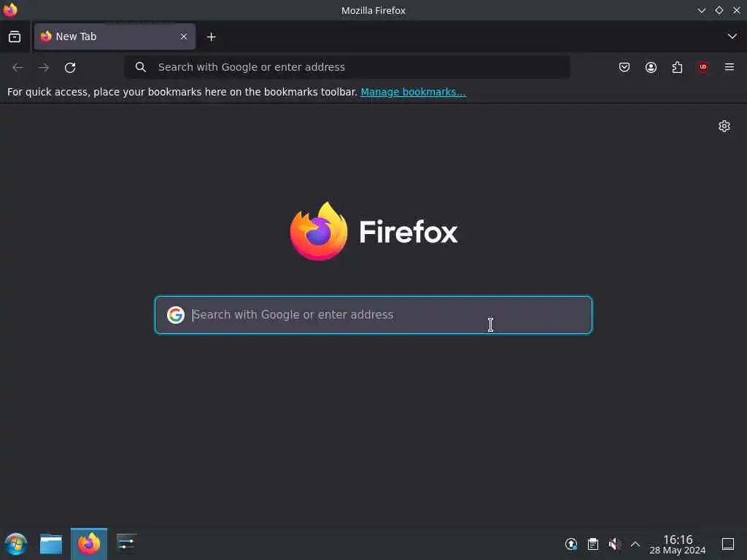Click the Google G icon in search box
747x560 pixels.
tap(176, 315)
